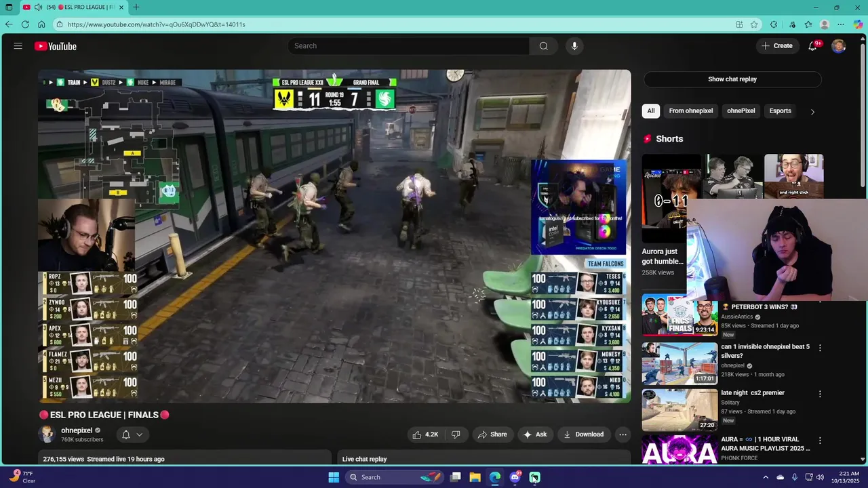The width and height of the screenshot is (868, 488).
Task: Like the video with thumbs up
Action: pyautogui.click(x=425, y=434)
